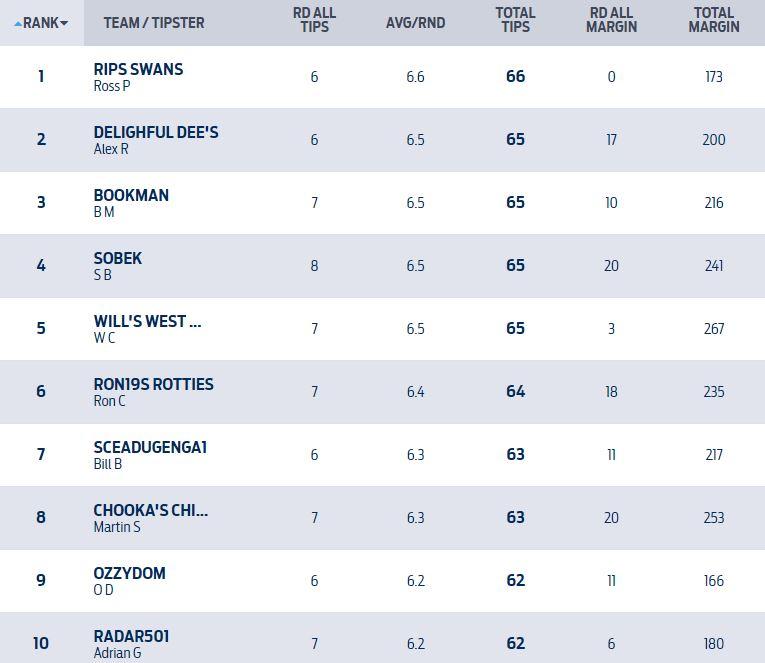Open the RIPS SWANS team link

click(x=138, y=69)
